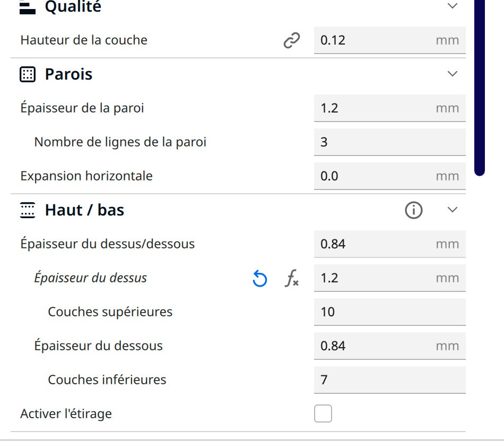Screen dimensions: 504x448
Task: Click the Haut / bas section icon
Action: click(x=27, y=211)
